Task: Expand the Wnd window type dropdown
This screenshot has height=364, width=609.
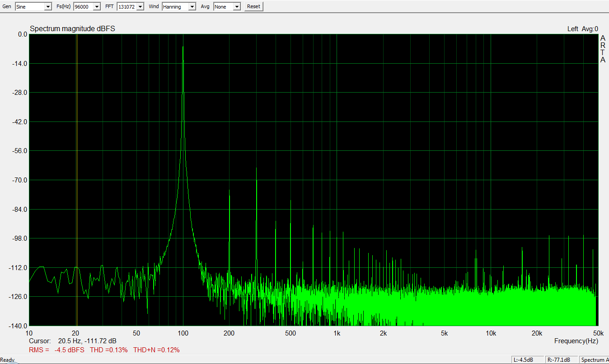Action: coord(192,7)
